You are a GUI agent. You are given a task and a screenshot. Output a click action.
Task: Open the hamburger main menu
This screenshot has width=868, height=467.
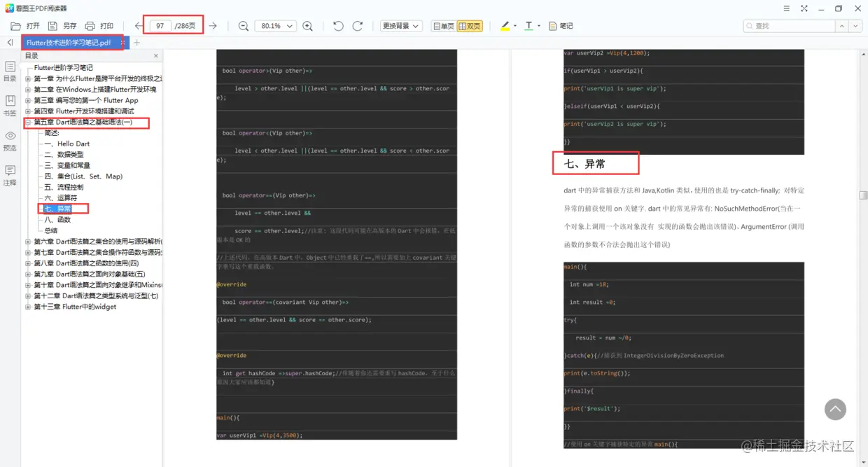coord(787,8)
